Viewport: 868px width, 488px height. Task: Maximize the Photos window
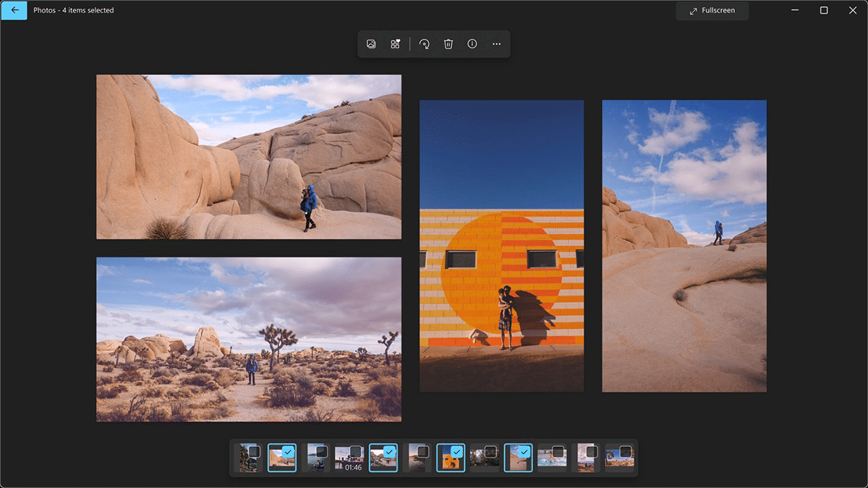point(824,10)
